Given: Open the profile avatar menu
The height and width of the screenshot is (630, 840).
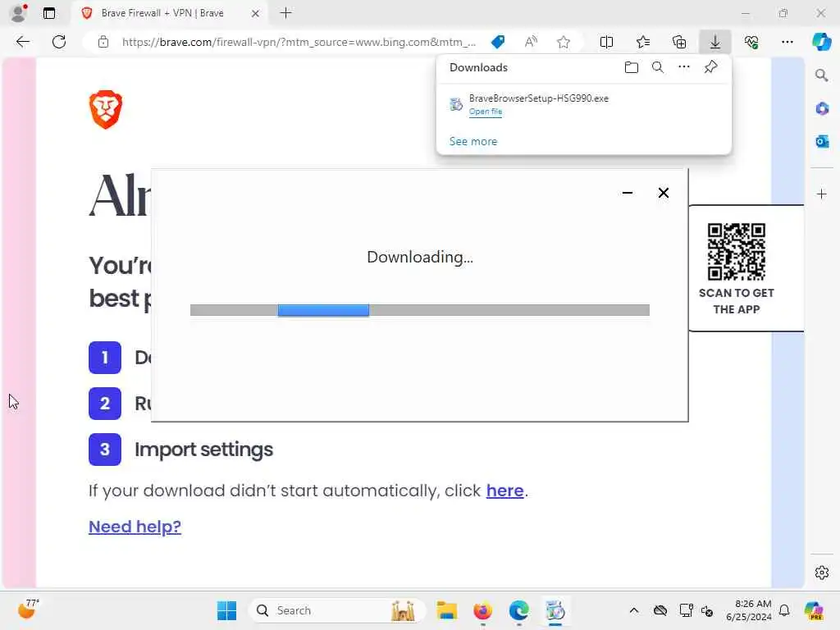Looking at the screenshot, I should 18,13.
